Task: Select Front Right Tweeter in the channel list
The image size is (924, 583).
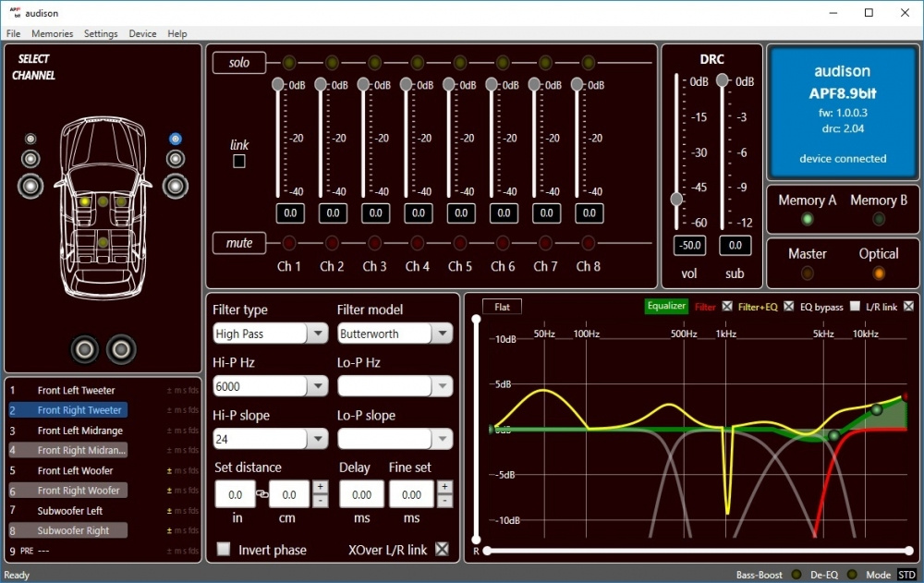Action: click(x=67, y=410)
